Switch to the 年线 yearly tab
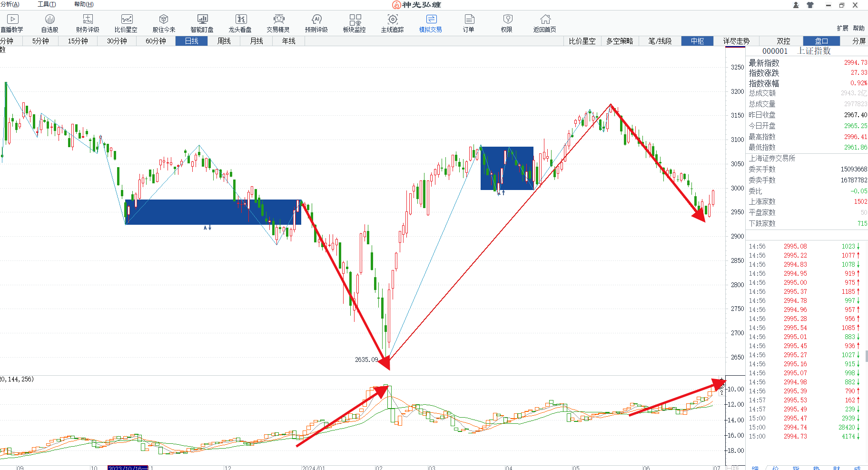The width and height of the screenshot is (868, 470). tap(288, 41)
